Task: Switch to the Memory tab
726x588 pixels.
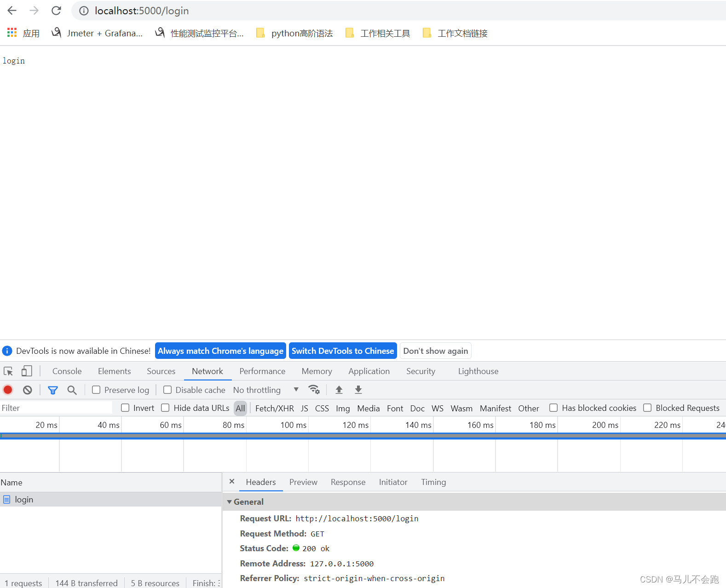Action: pos(317,371)
